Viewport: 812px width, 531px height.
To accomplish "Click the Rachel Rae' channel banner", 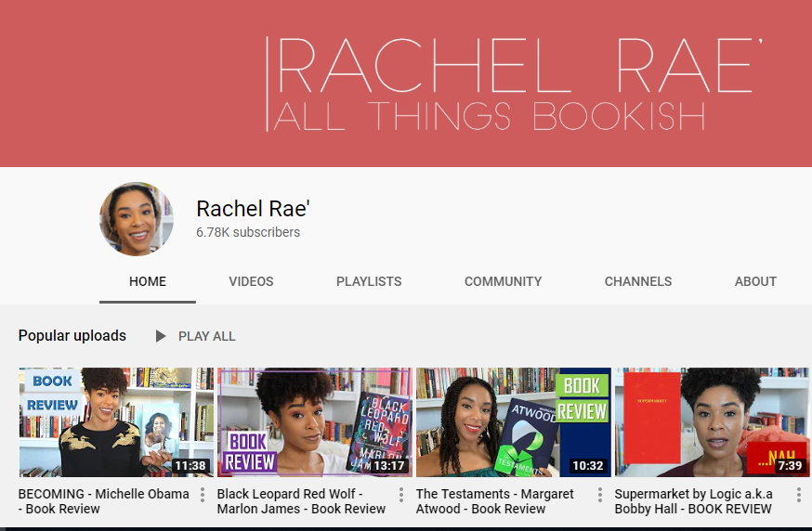I will click(x=406, y=84).
